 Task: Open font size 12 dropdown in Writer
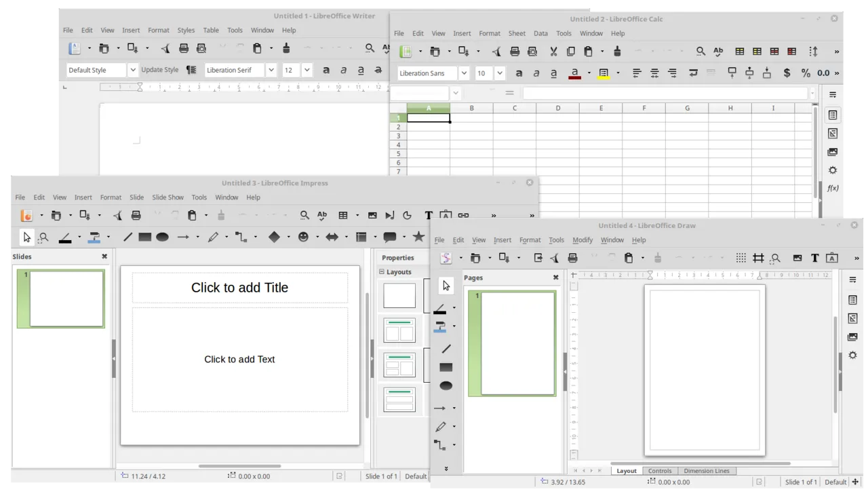[x=307, y=70]
